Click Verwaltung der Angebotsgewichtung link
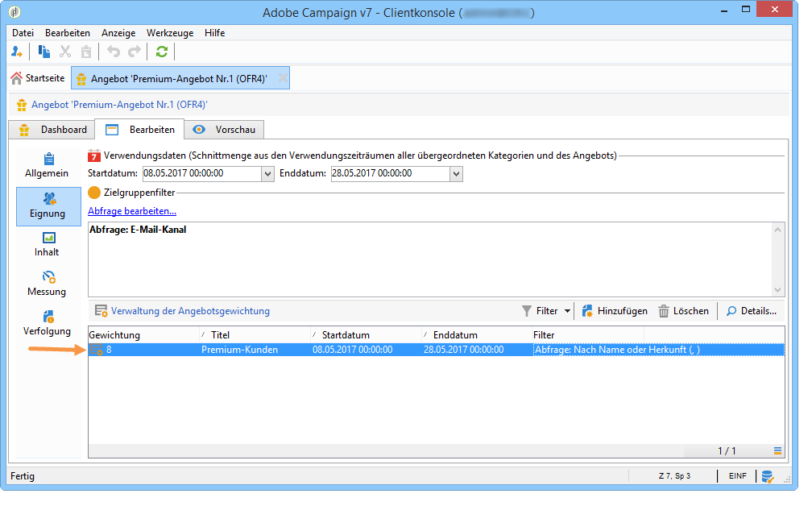The height and width of the screenshot is (506, 812). click(x=190, y=311)
